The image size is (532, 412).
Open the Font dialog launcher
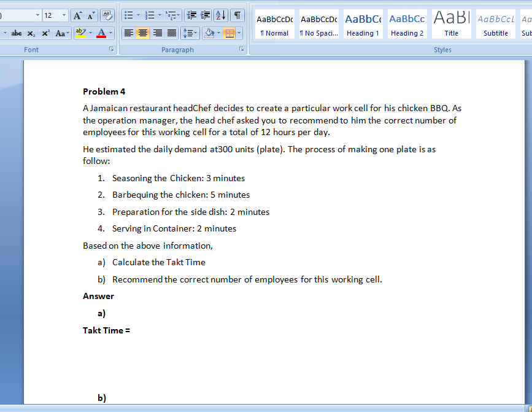tap(111, 49)
